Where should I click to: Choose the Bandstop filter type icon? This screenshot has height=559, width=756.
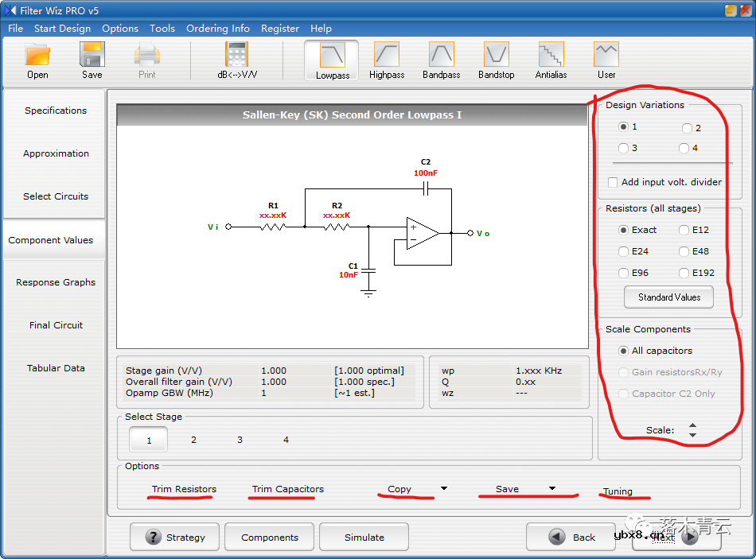point(496,55)
